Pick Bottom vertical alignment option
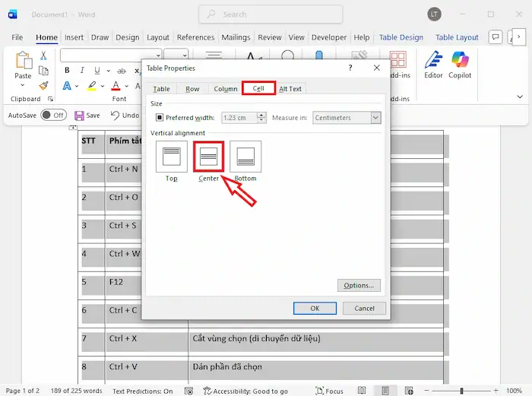 coord(245,156)
